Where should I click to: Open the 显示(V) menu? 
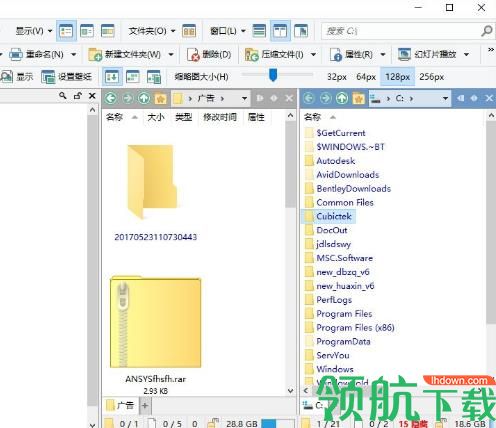[33, 31]
